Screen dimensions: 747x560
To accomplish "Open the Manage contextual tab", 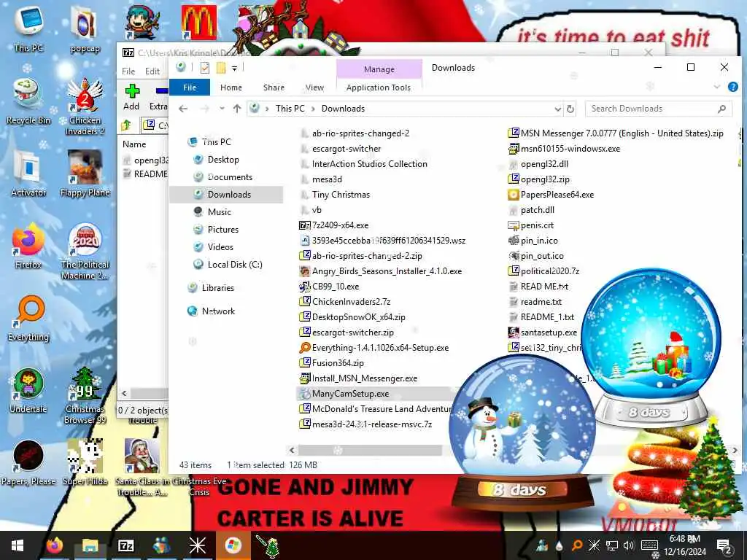I will click(x=379, y=69).
